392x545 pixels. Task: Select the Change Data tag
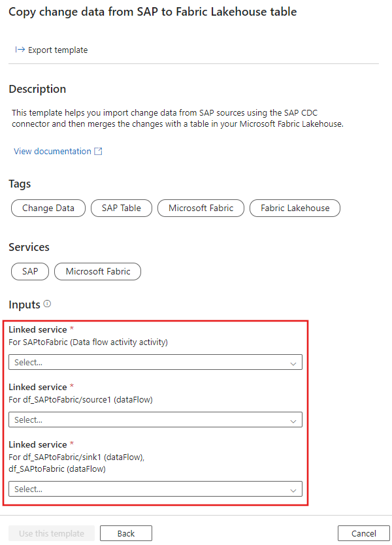(x=48, y=208)
